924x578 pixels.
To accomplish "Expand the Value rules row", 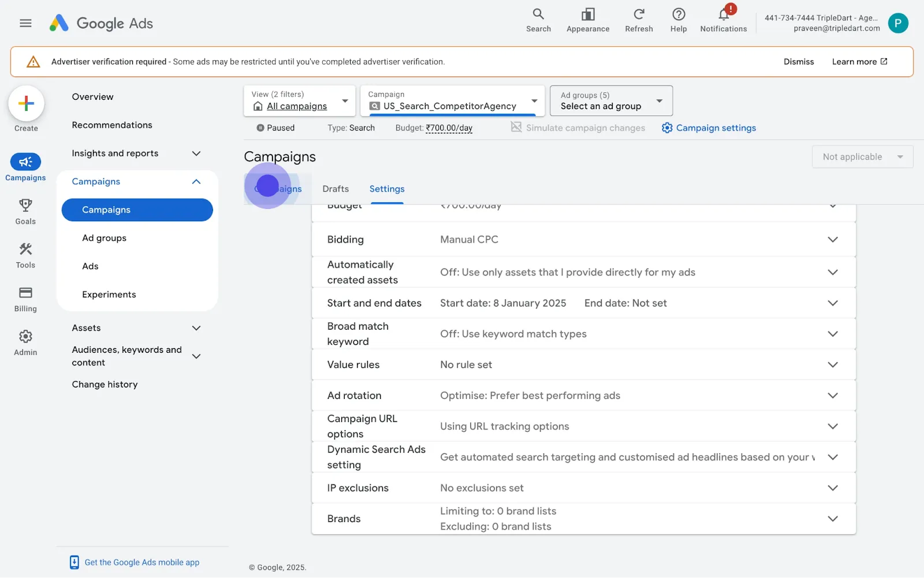I will click(584, 365).
